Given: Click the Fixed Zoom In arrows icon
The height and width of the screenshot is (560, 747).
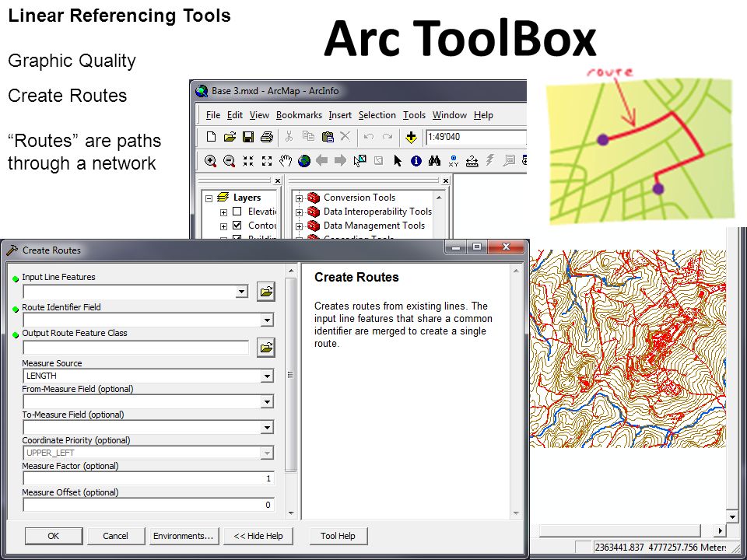Looking at the screenshot, I should point(247,161).
